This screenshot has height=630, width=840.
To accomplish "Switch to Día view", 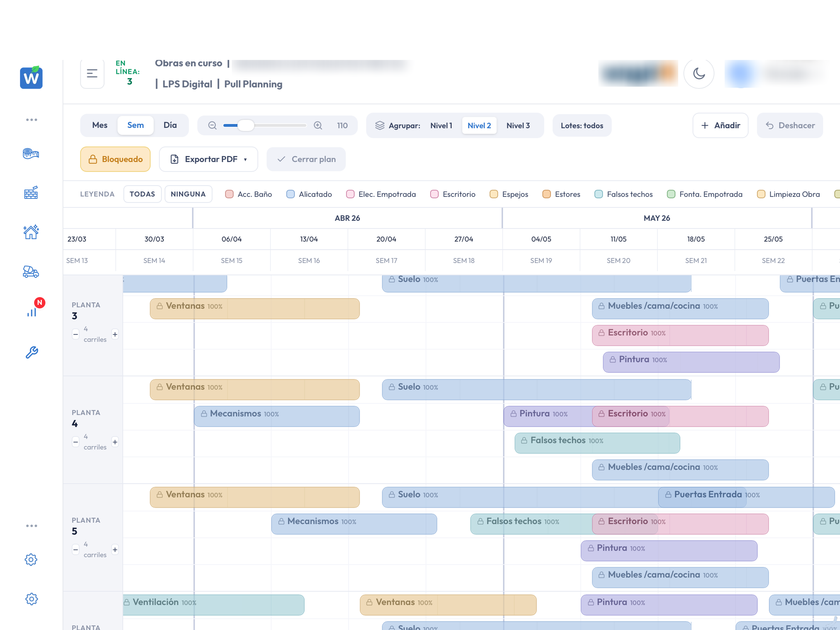I will [170, 126].
